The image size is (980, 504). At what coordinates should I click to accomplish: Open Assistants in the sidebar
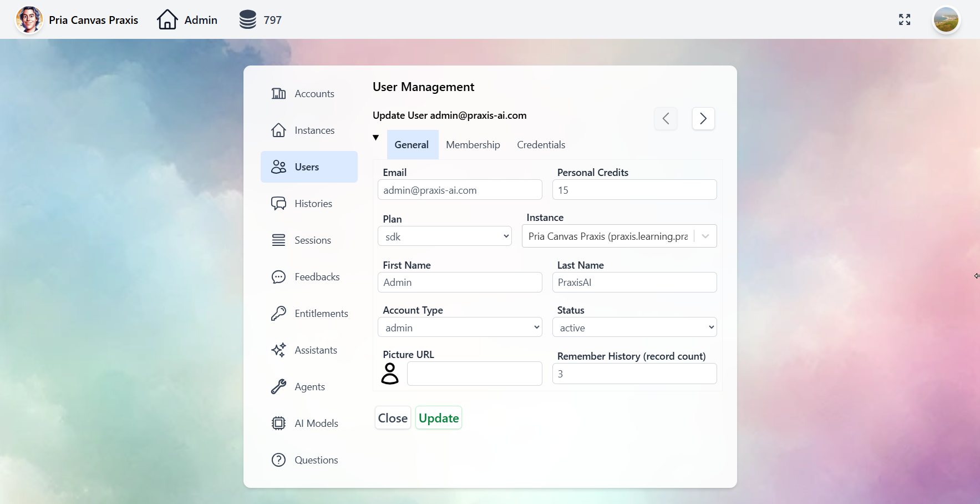tap(309, 350)
